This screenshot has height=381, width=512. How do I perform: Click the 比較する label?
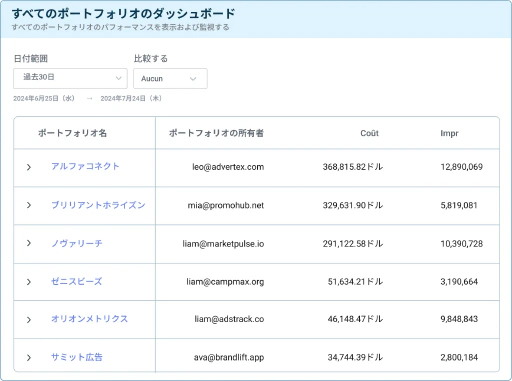[x=151, y=59]
